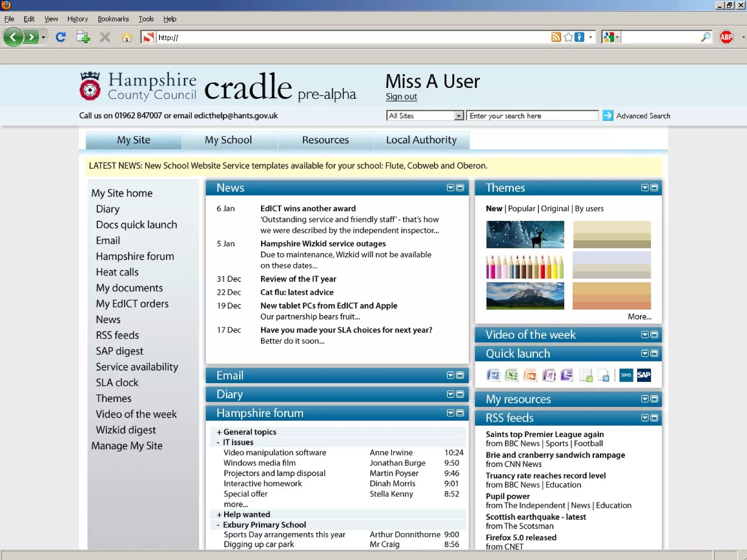Viewport: 747px width, 560px height.
Task: Click the RSS feed icon in address bar
Action: pyautogui.click(x=556, y=37)
